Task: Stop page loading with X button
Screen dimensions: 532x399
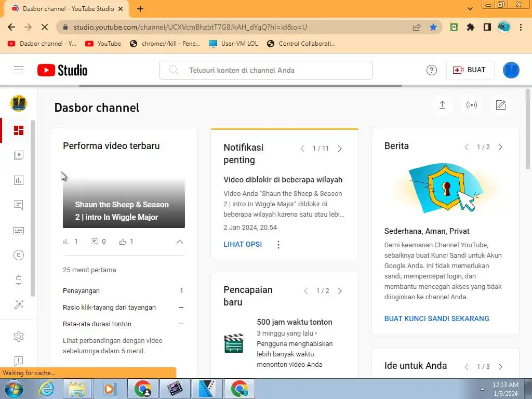Action: 45,27
